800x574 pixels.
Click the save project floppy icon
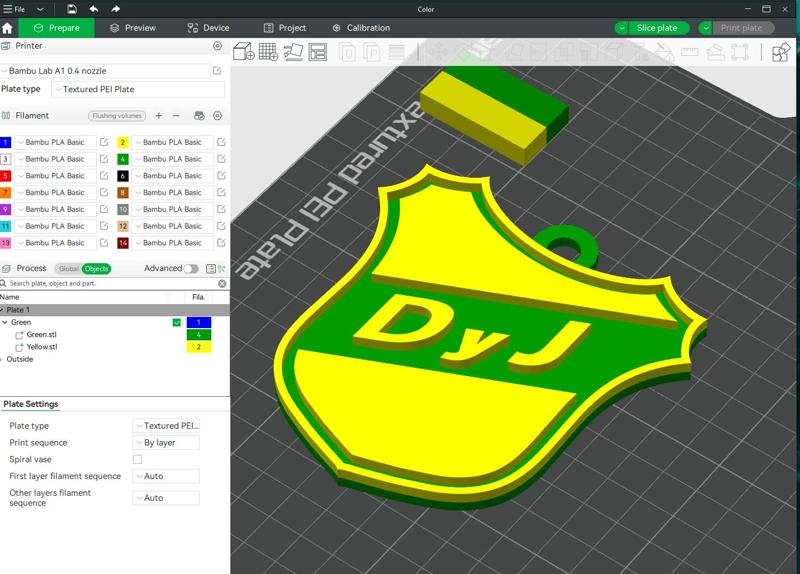tap(72, 9)
